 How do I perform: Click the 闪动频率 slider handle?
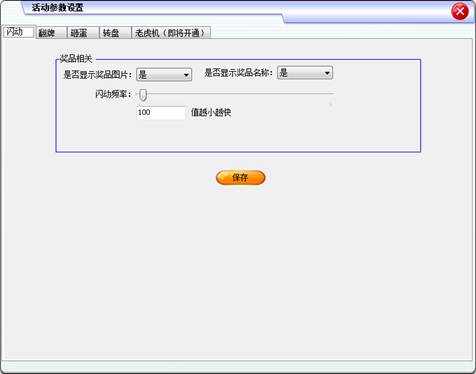143,95
